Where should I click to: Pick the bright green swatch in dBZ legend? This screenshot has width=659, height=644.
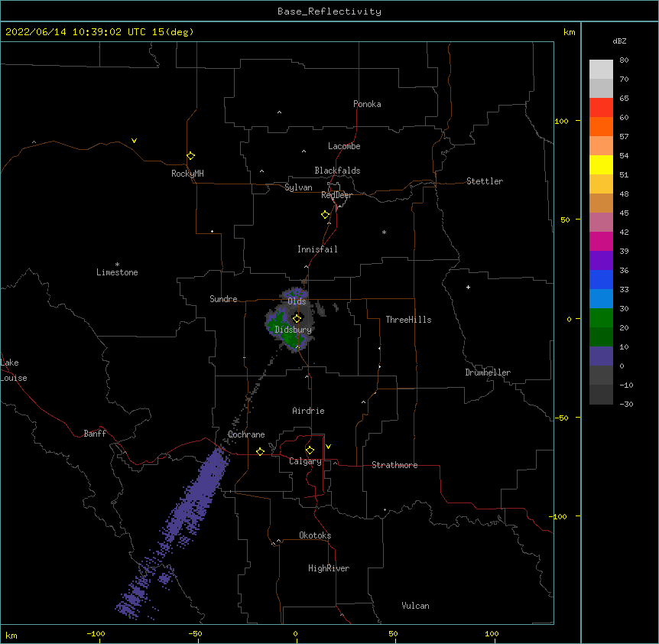pyautogui.click(x=601, y=318)
